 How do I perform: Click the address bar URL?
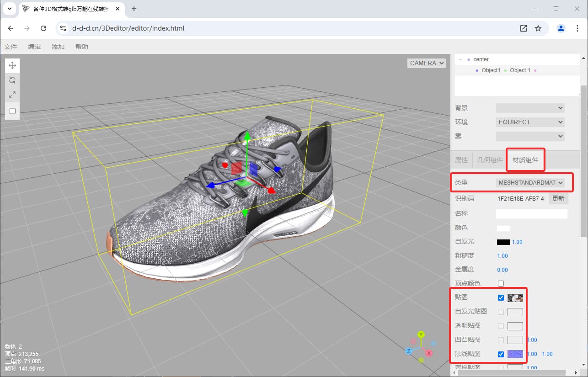128,28
